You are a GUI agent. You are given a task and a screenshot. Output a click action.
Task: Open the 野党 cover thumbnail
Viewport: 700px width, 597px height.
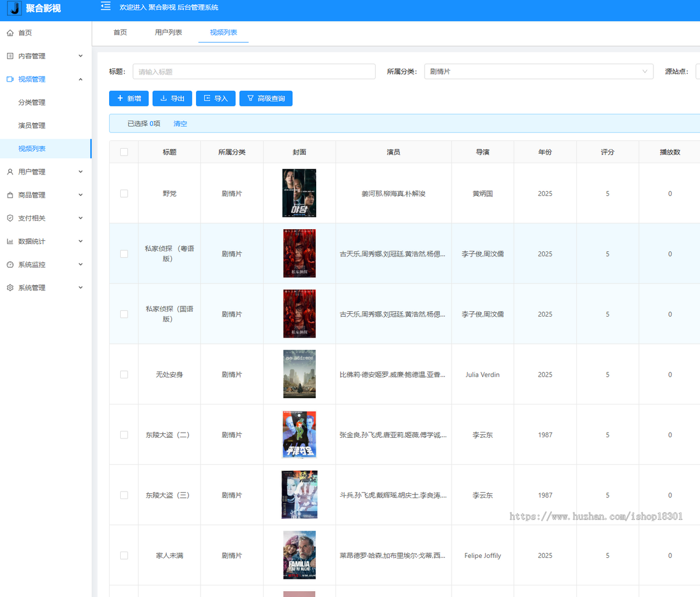click(x=299, y=194)
